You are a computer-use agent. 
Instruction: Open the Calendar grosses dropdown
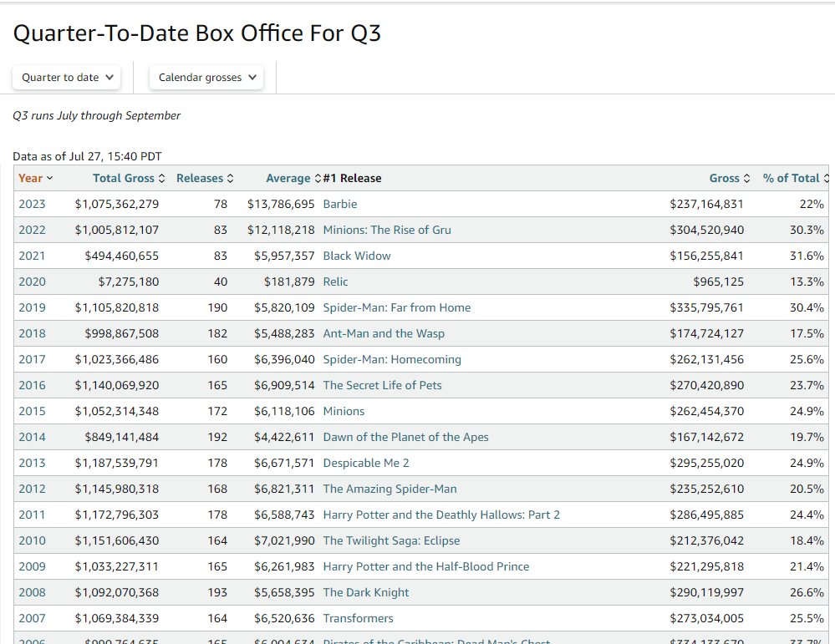pyautogui.click(x=206, y=77)
